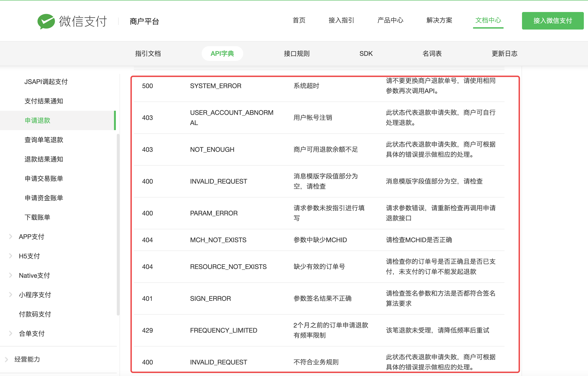Viewport: 588px width, 376px height.
Task: Open 查询单笔退款 in sidebar
Action: [x=44, y=140]
